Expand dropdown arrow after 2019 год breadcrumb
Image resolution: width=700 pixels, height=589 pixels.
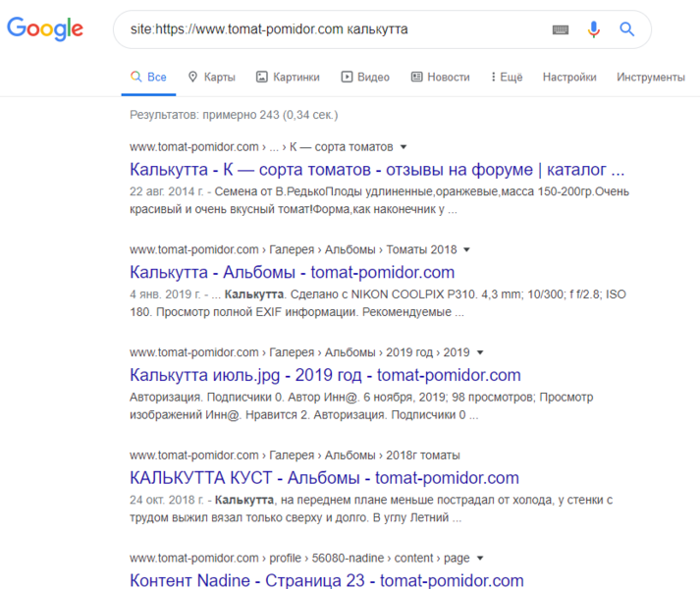click(481, 352)
